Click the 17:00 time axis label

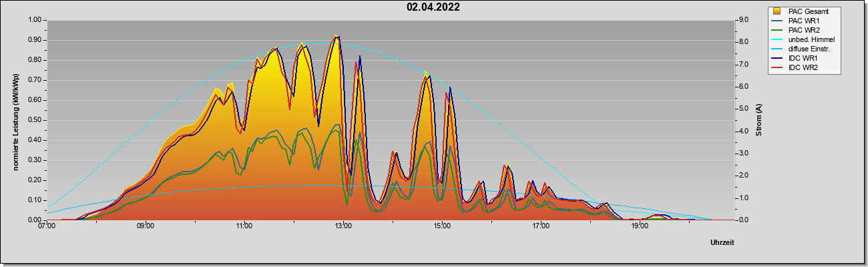pyautogui.click(x=541, y=226)
